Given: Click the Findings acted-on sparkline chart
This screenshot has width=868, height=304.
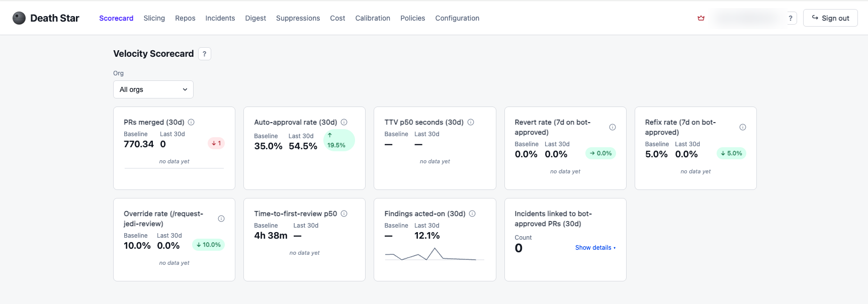Looking at the screenshot, I should 435,254.
